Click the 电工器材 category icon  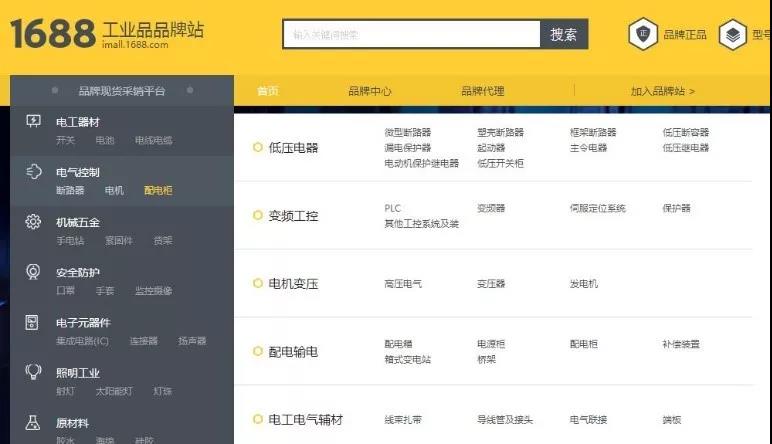click(x=33, y=121)
